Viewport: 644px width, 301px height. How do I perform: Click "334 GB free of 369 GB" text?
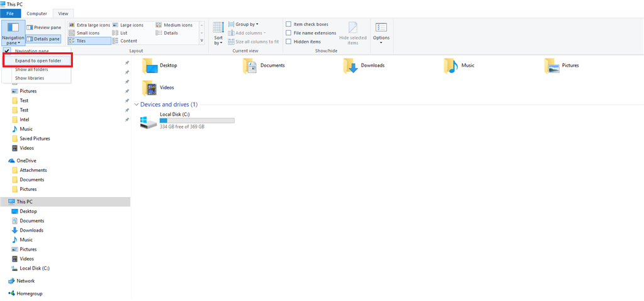pos(182,127)
